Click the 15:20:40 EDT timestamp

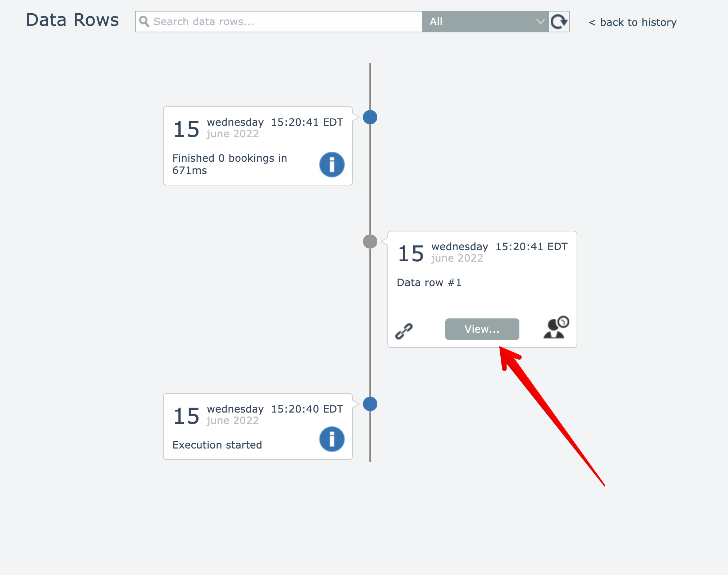(307, 409)
